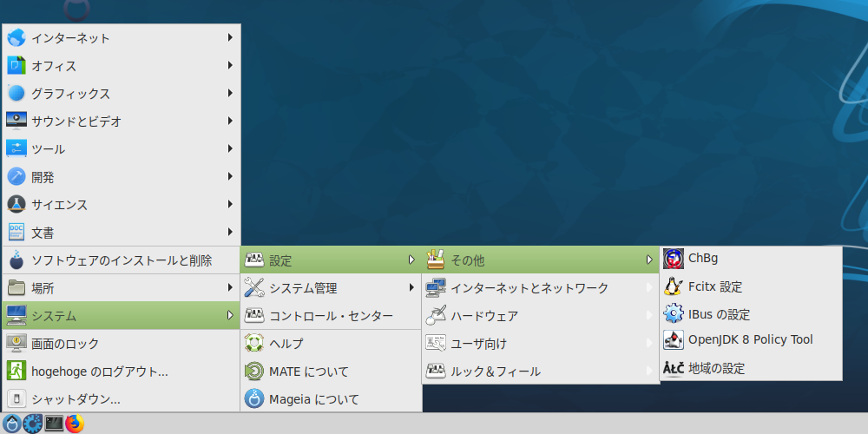The image size is (868, 434).
Task: Click the lifebuoy help icon
Action: 254,343
